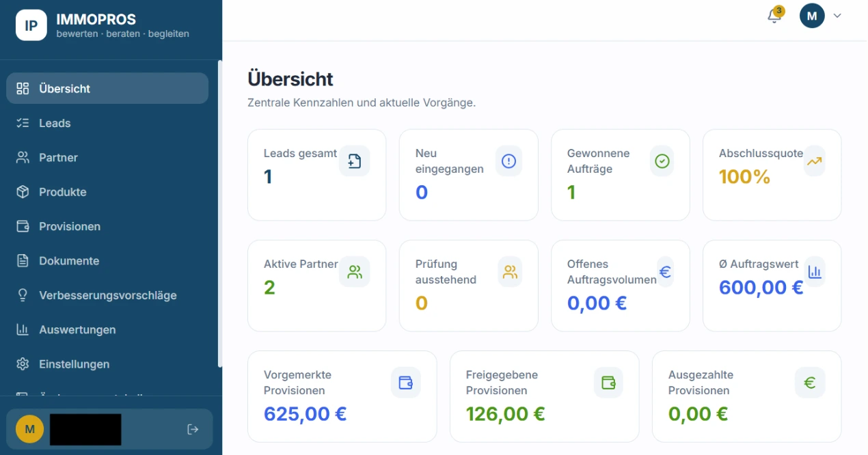The image size is (868, 455).
Task: Click the Ø Auftragswert chart icon
Action: tap(815, 272)
